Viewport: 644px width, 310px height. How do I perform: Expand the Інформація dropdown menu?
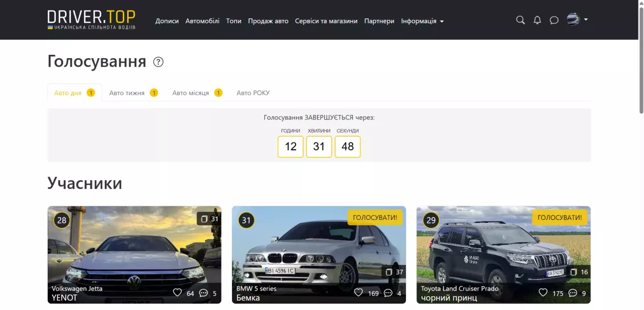[422, 21]
